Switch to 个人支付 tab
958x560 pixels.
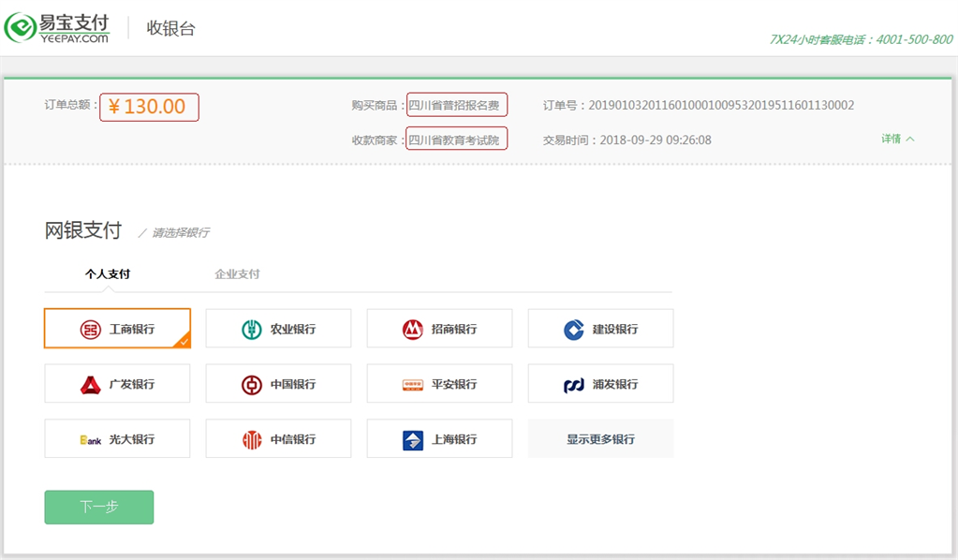[x=108, y=273]
